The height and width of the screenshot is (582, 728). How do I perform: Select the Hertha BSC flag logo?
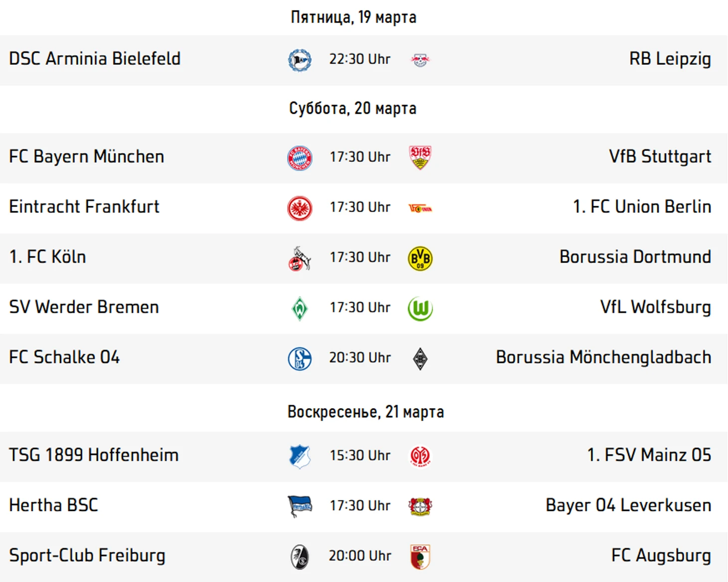coord(300,507)
